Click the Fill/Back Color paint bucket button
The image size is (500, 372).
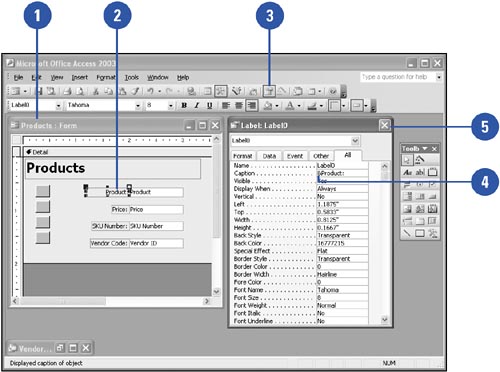pyautogui.click(x=268, y=106)
